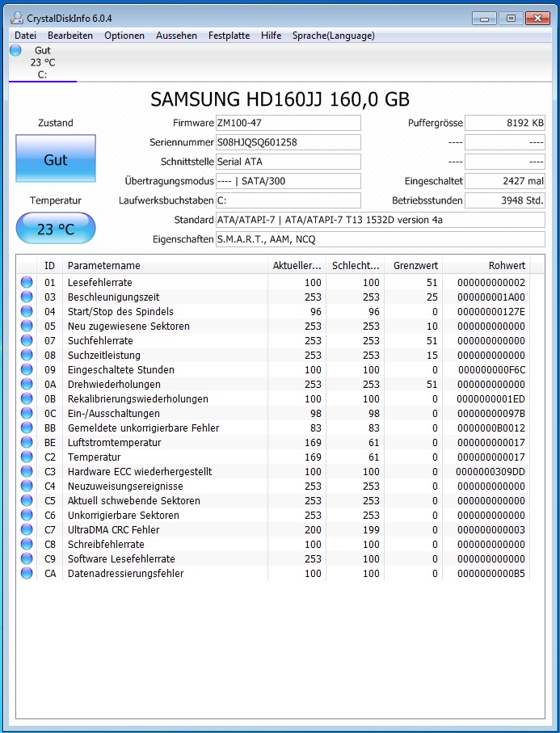The image size is (560, 733).
Task: Click status orb for Luftstromtemperatur row
Action: pos(27,442)
